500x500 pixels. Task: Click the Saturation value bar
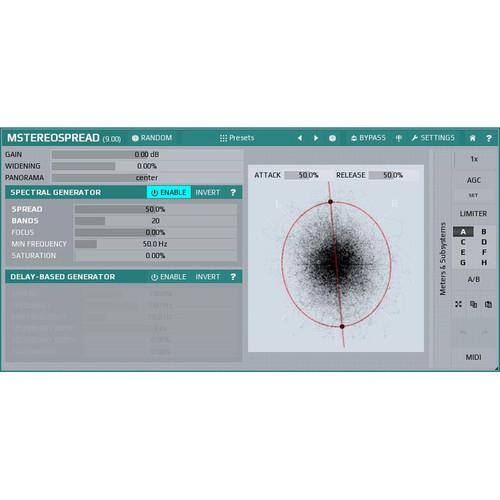[x=156, y=256]
